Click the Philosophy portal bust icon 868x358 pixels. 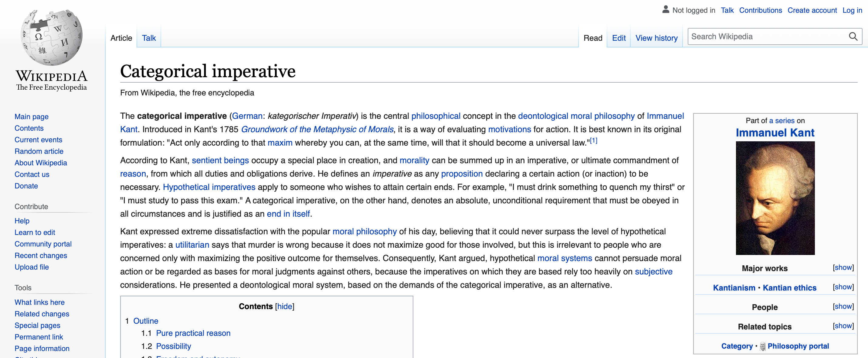(763, 346)
